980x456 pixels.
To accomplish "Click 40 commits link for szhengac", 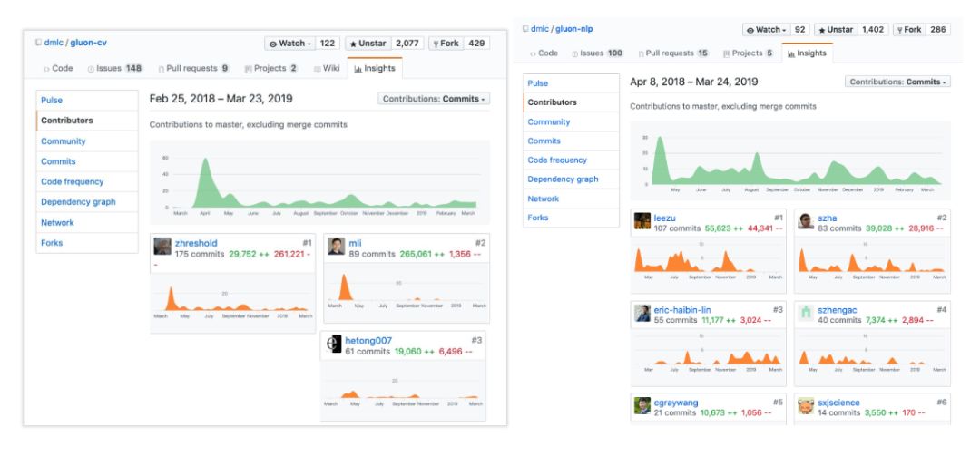I will pos(838,320).
